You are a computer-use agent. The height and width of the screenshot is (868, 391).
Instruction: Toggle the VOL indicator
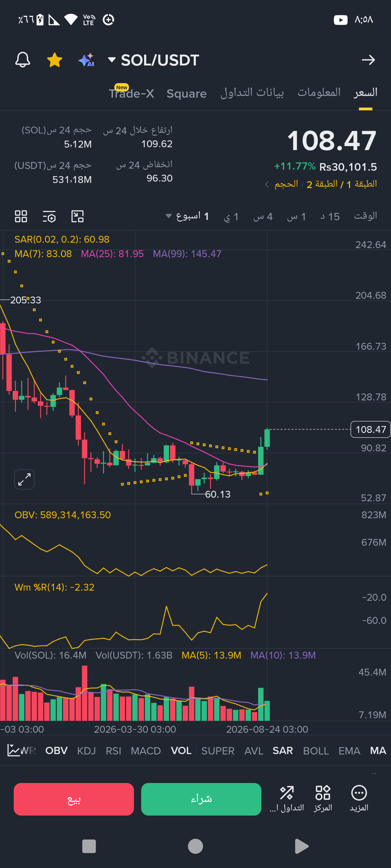[181, 751]
